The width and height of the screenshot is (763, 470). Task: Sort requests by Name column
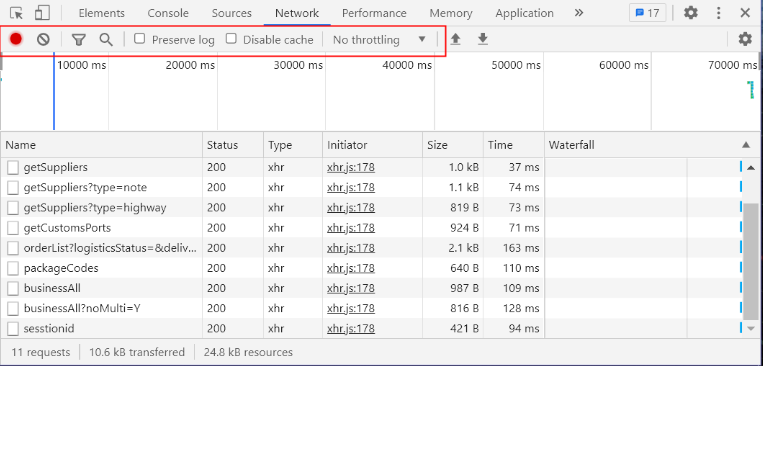(101, 145)
